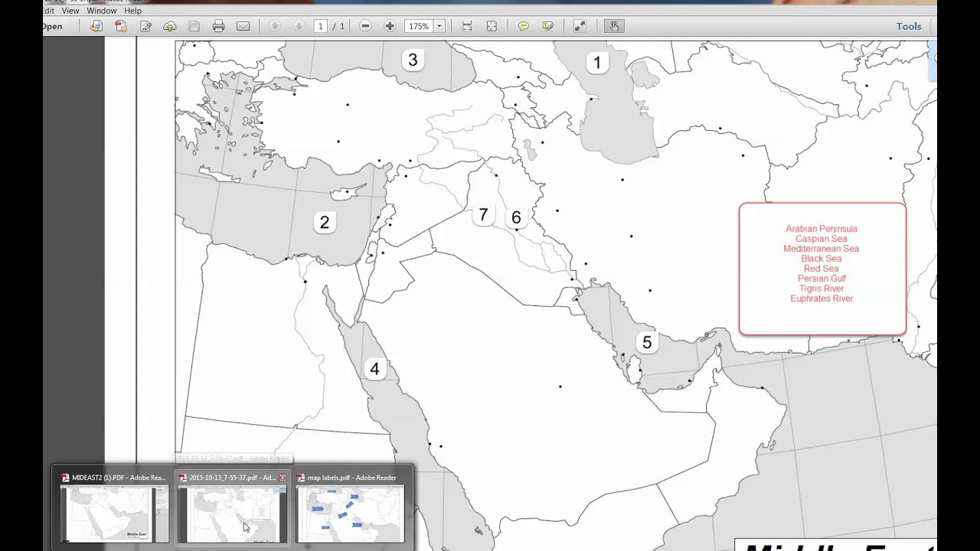This screenshot has width=980, height=551.
Task: Click map label number 6
Action: 516,218
